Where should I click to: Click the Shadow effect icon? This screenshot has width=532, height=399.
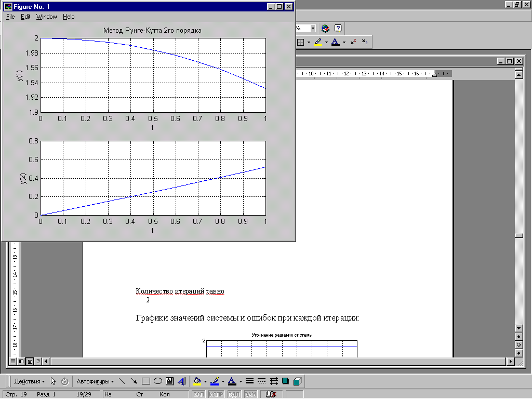(x=285, y=381)
